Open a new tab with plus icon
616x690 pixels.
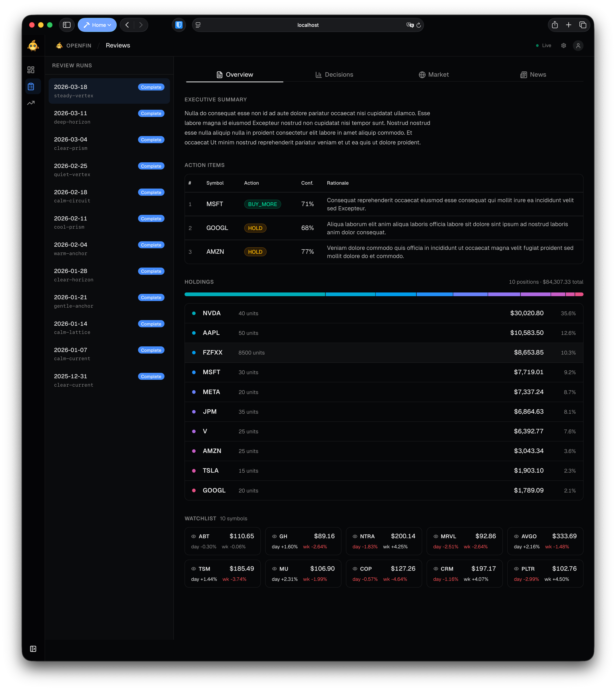[569, 25]
